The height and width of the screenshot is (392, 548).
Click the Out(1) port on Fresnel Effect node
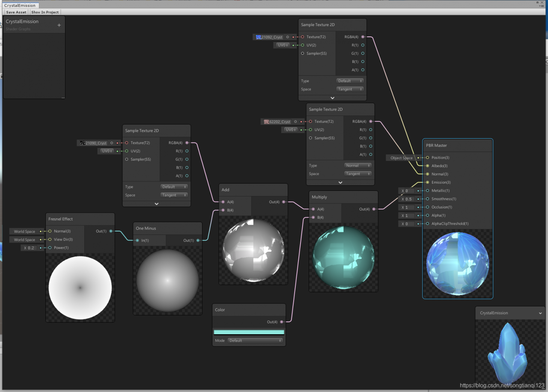111,231
